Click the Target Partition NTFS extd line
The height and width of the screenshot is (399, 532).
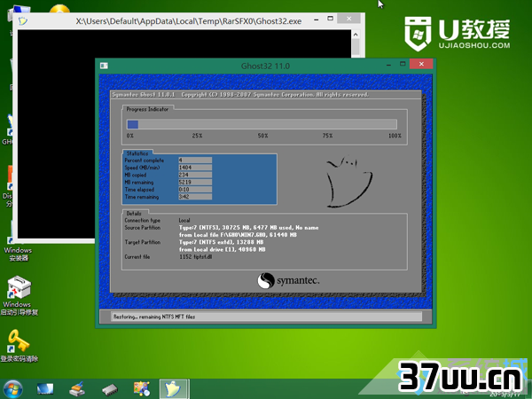click(x=221, y=242)
